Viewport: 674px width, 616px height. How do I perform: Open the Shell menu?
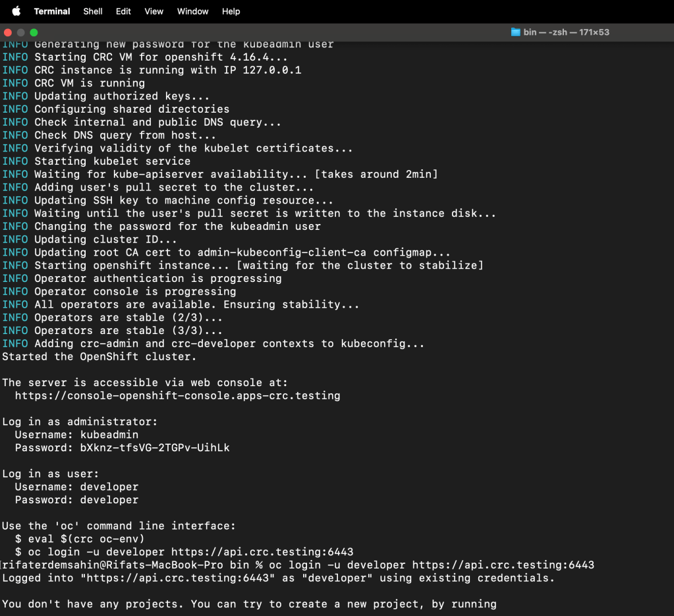click(92, 11)
